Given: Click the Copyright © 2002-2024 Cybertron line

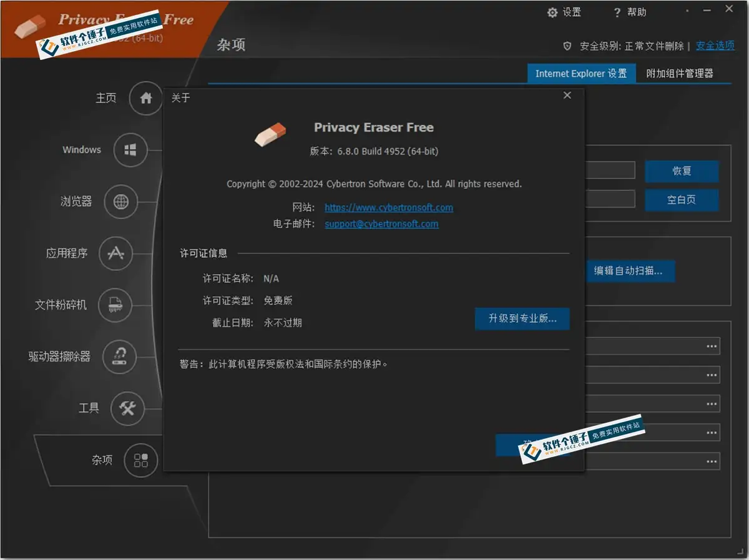Looking at the screenshot, I should (374, 184).
